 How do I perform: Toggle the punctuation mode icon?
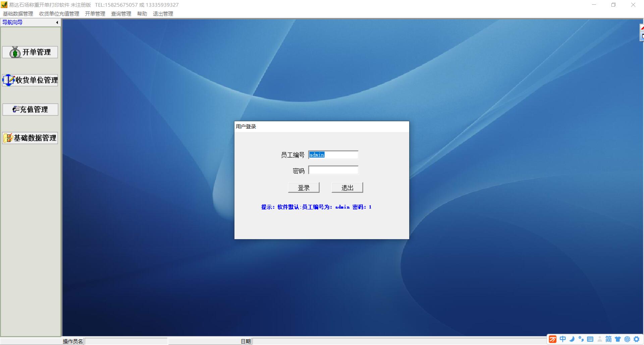581,339
